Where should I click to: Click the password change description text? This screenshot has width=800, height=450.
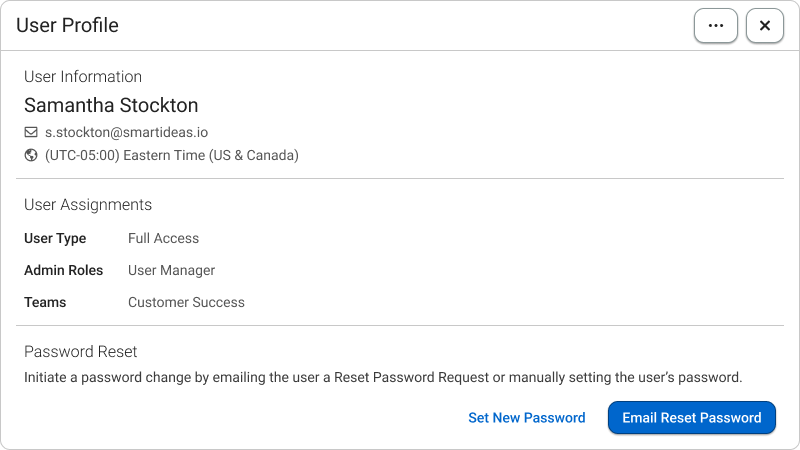click(383, 378)
